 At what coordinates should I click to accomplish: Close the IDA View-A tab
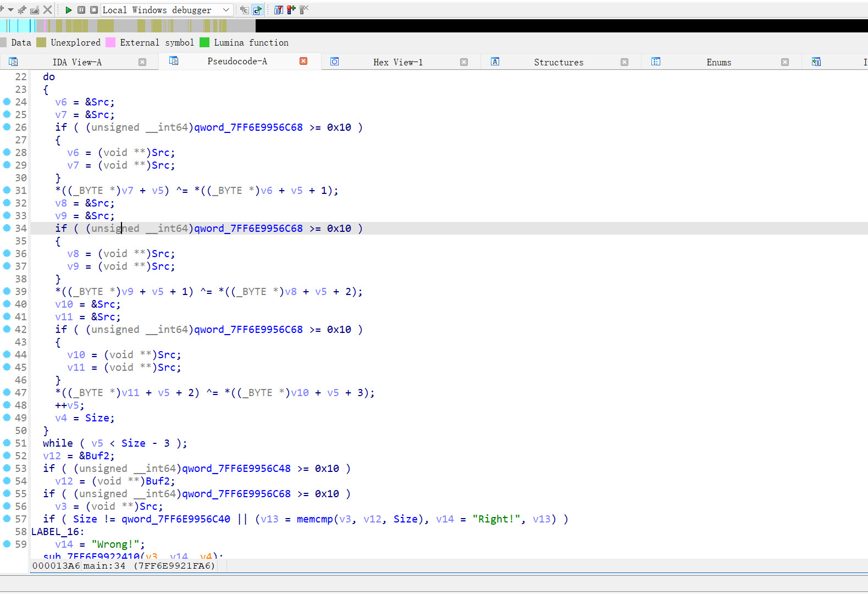[x=142, y=62]
